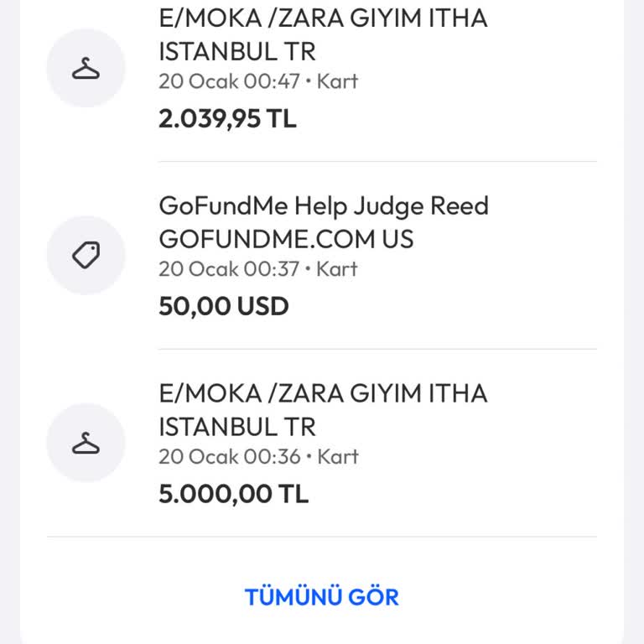Tap the Kart label on the 00:36 entry
This screenshot has height=644, width=644.
tap(337, 457)
